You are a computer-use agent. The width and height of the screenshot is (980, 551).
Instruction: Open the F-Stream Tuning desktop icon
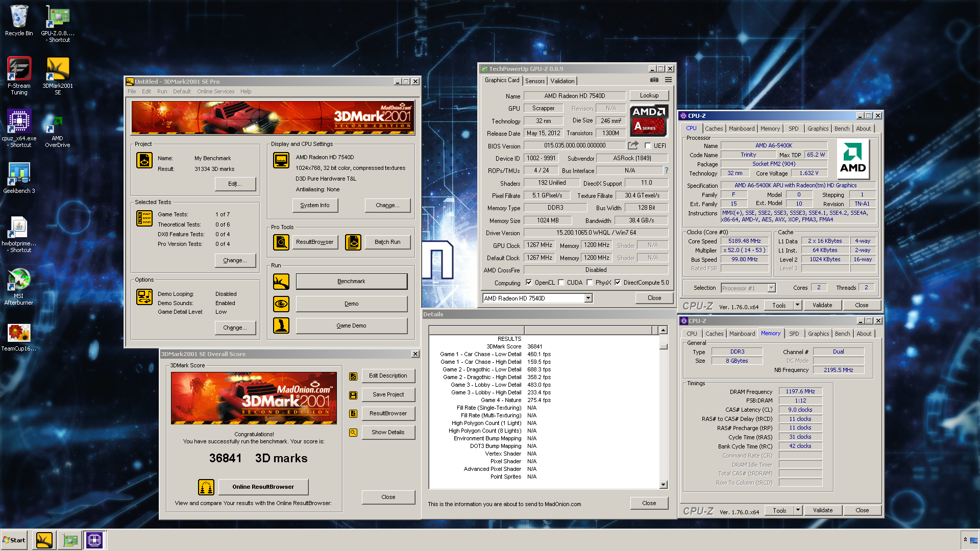pos(19,76)
